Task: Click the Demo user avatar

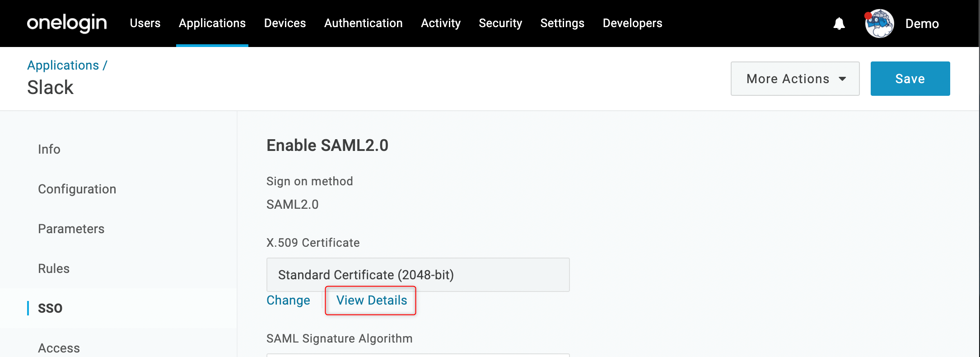Action: (x=879, y=23)
